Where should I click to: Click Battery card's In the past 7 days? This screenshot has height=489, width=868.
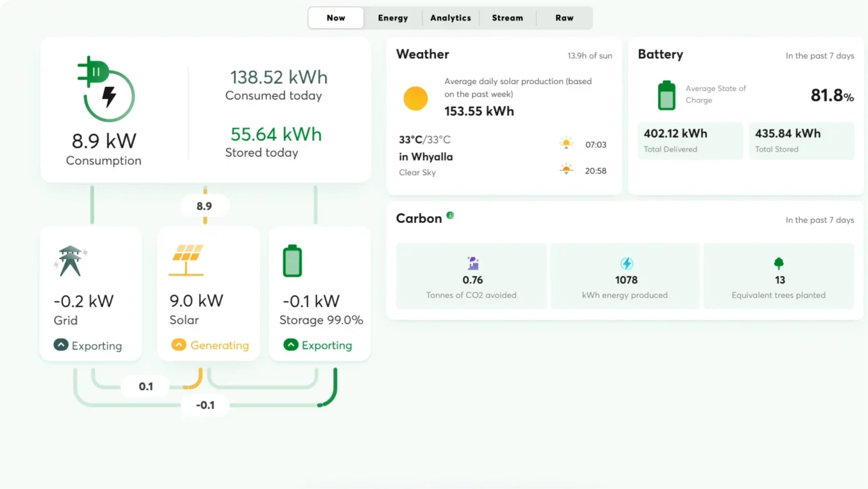pos(820,56)
